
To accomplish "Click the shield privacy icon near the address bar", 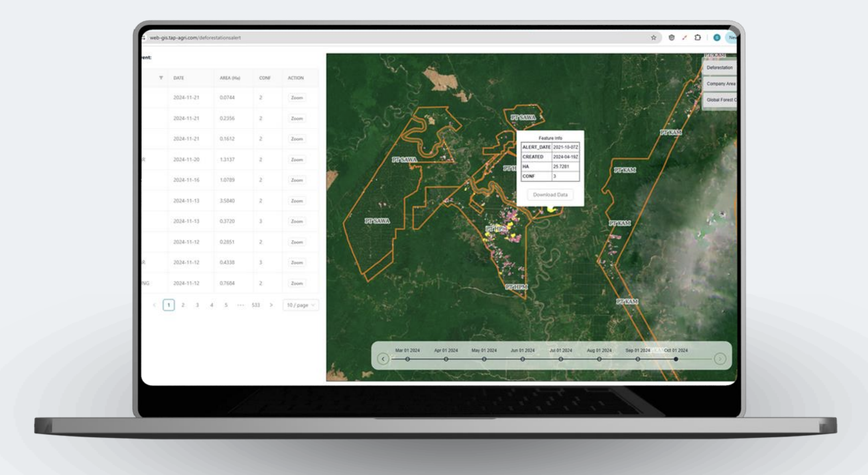I will 671,38.
